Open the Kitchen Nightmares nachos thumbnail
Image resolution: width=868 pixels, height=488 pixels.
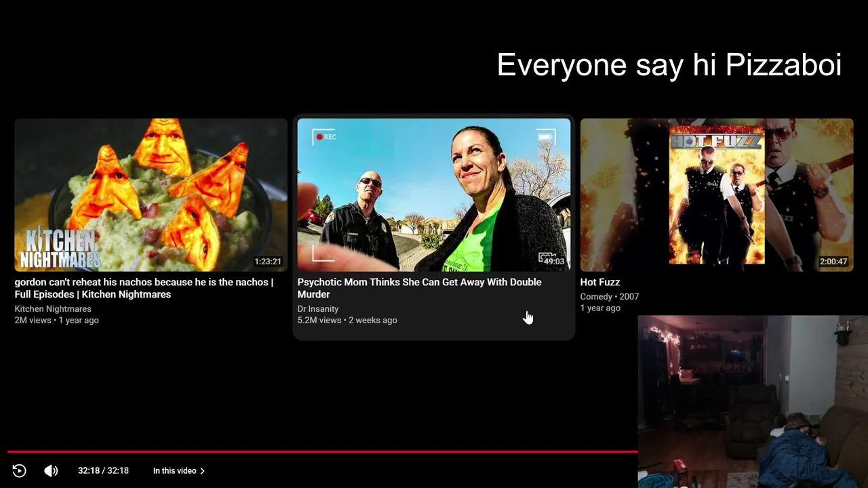[x=151, y=195]
